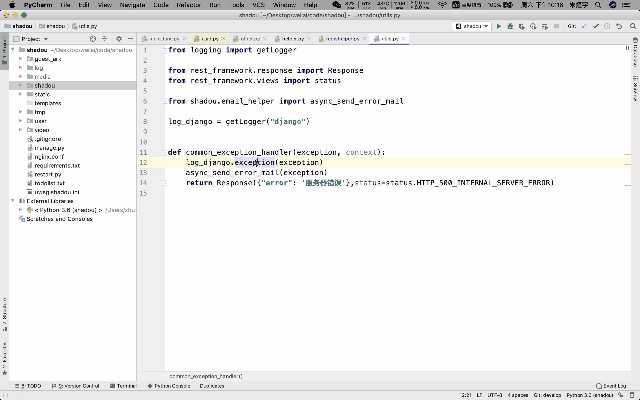Screen dimensions: 640x400
Task: Select requirements.txt in project tree
Action: point(57,165)
